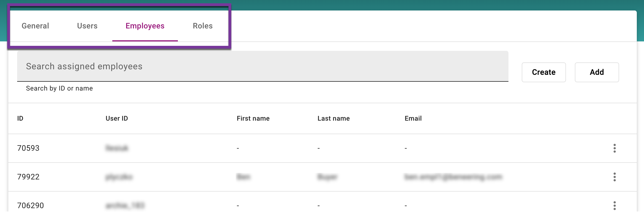The height and width of the screenshot is (212, 644).
Task: Select the Employees tab
Action: 145,26
